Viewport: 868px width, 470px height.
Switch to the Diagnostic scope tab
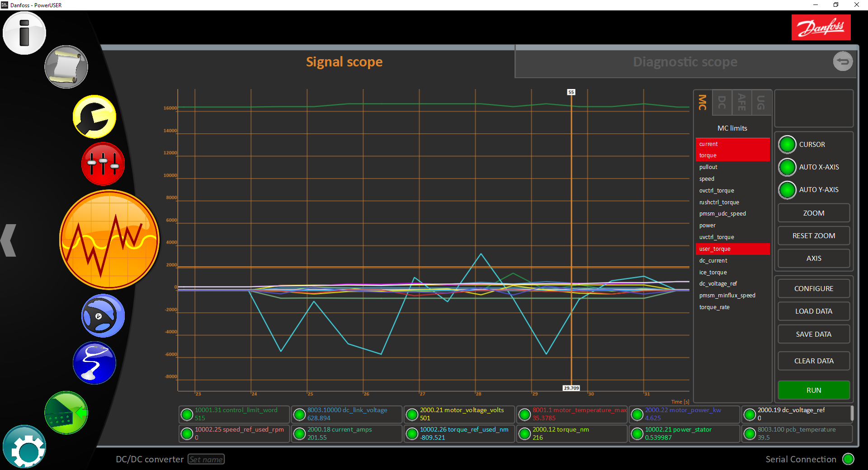685,62
